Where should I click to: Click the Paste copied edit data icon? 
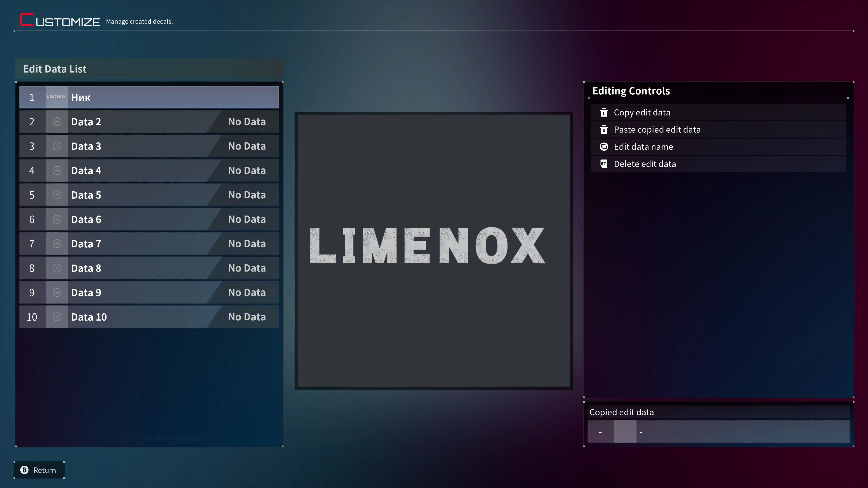[604, 130]
